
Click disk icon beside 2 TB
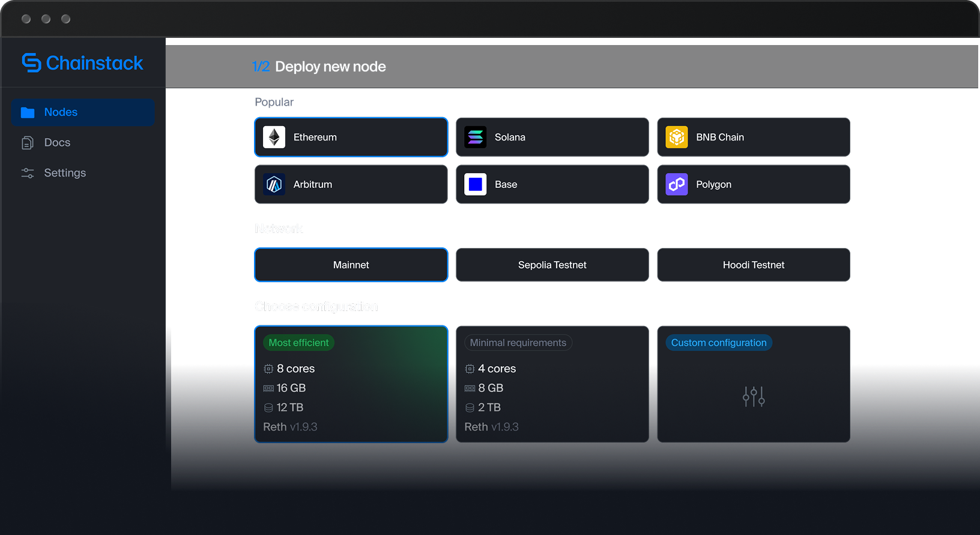470,408
